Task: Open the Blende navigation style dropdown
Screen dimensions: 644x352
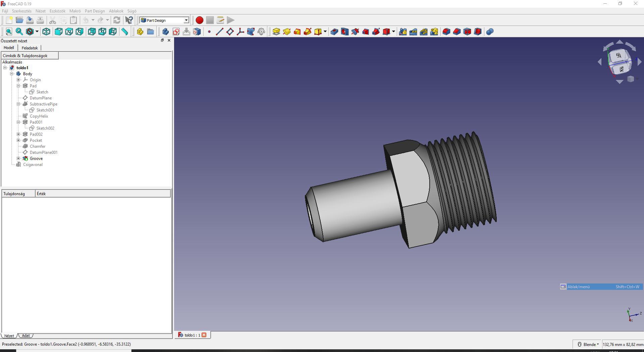Action: [588, 344]
